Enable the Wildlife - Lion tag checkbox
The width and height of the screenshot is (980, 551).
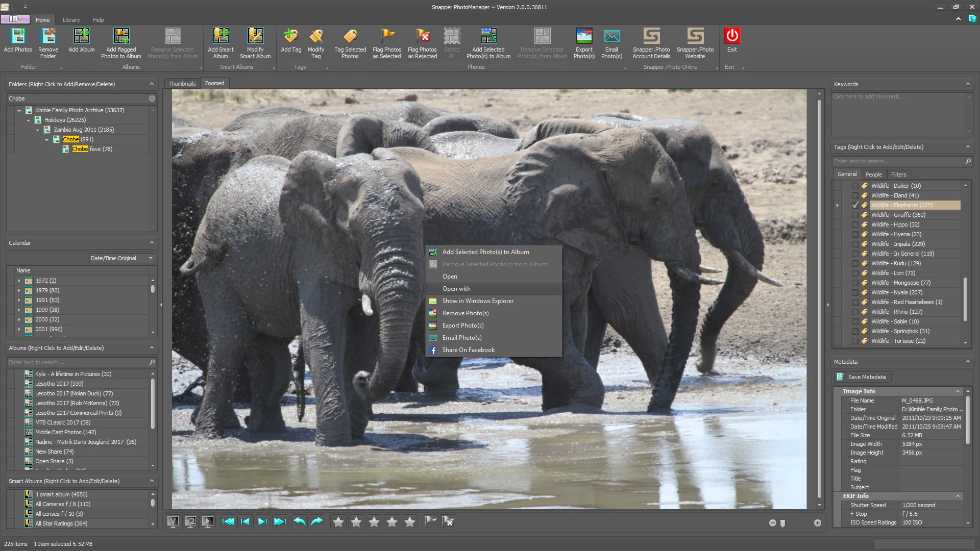[x=855, y=273]
